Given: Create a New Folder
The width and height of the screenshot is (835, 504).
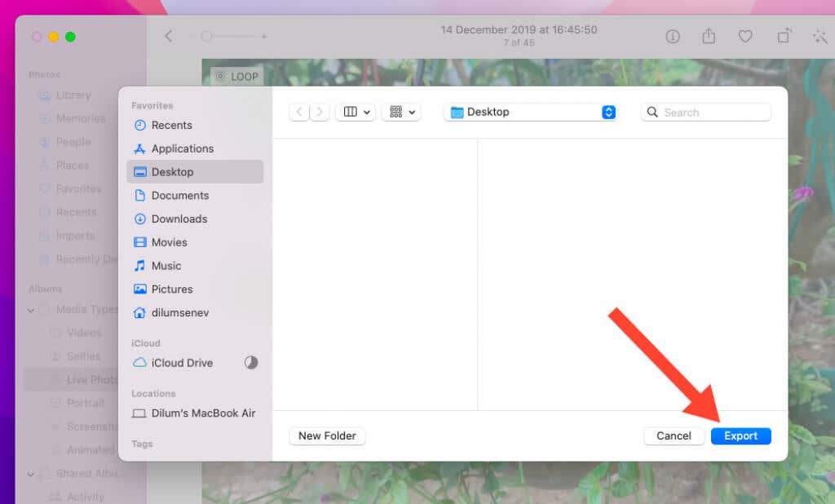Looking at the screenshot, I should (x=327, y=435).
